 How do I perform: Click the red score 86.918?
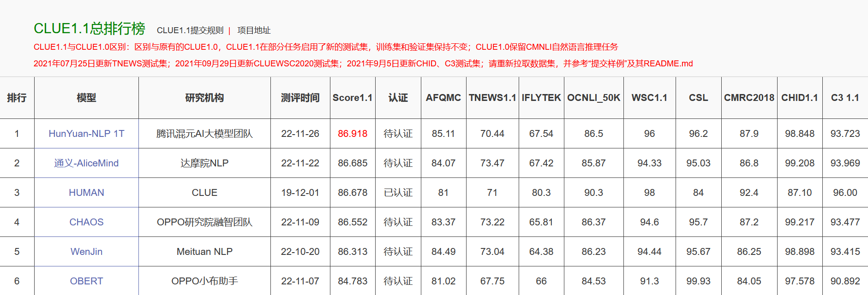pyautogui.click(x=353, y=134)
